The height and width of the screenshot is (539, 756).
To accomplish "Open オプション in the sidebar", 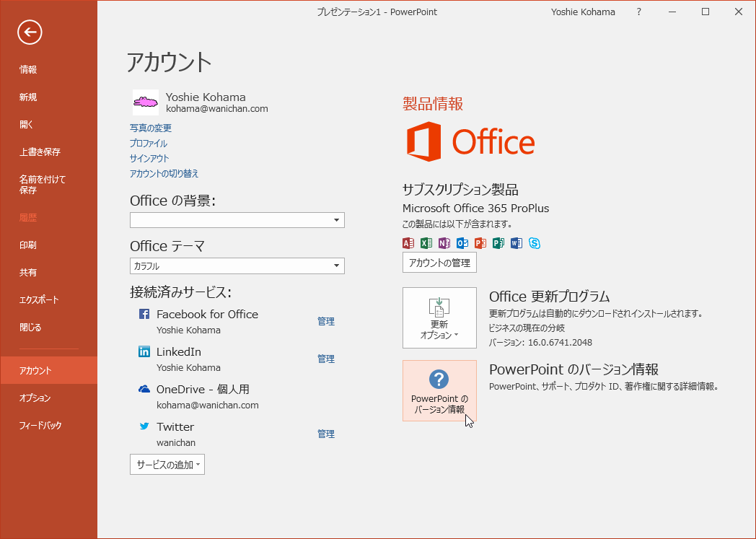I will (x=35, y=398).
